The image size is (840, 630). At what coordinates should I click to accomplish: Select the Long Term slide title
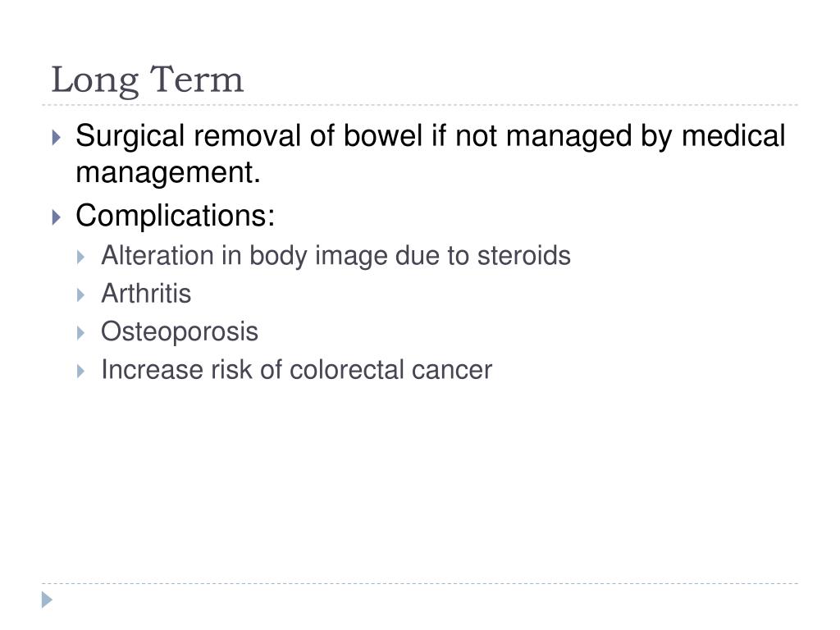coord(148,80)
